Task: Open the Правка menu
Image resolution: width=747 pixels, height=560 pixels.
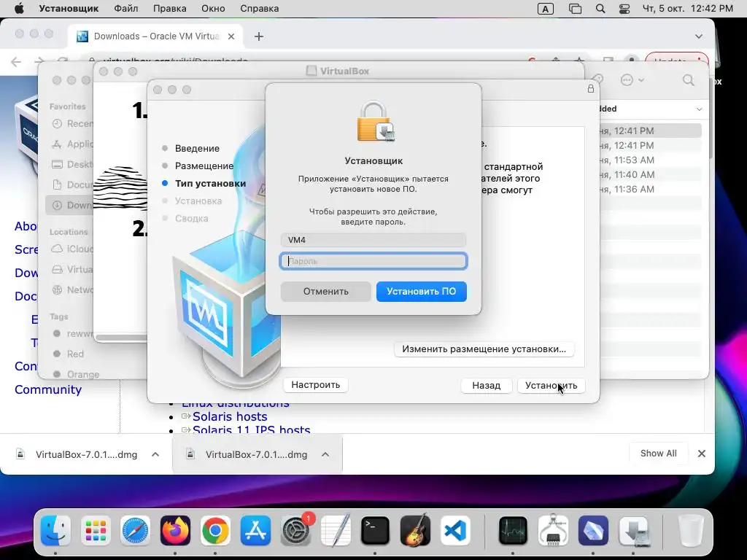Action: tap(169, 9)
